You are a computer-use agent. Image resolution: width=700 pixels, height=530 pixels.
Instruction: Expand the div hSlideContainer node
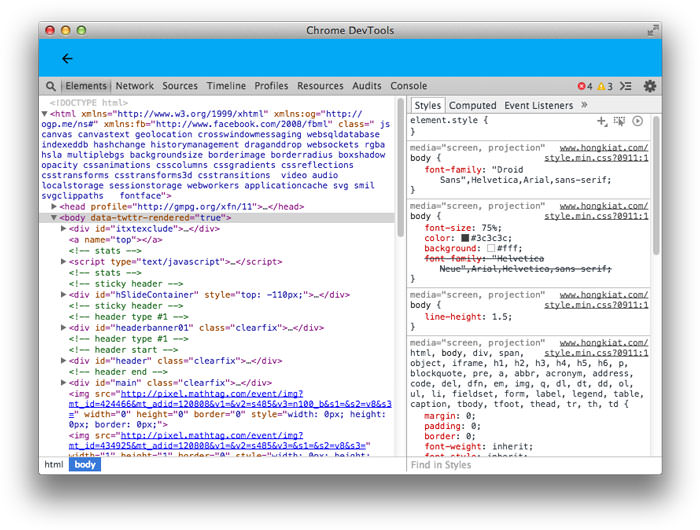click(x=63, y=294)
